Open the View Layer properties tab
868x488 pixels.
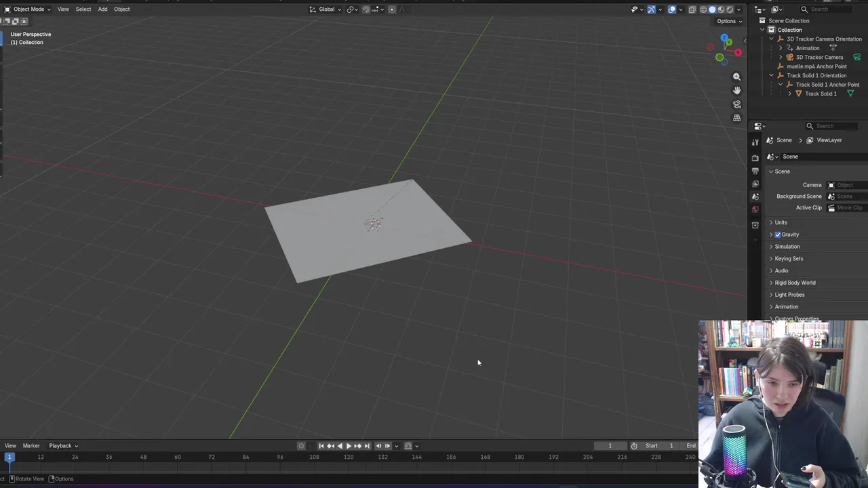tap(755, 184)
